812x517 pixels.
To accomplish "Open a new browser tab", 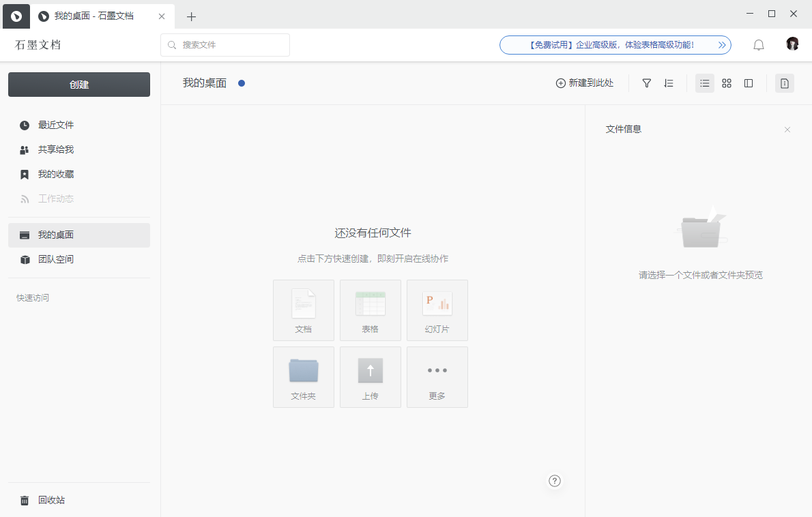I will [x=191, y=16].
